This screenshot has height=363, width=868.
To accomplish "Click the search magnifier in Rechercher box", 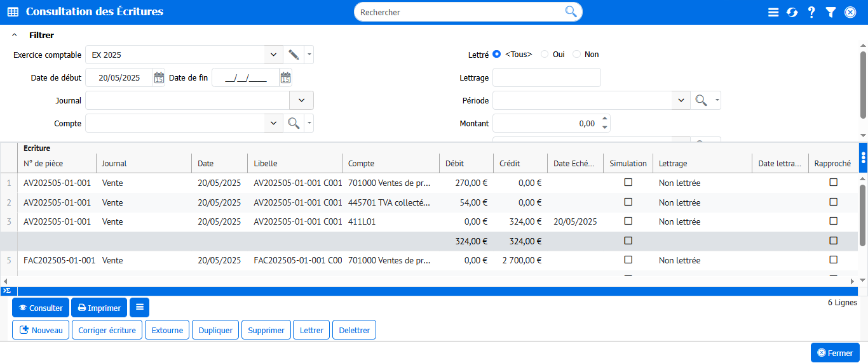I will pyautogui.click(x=571, y=11).
